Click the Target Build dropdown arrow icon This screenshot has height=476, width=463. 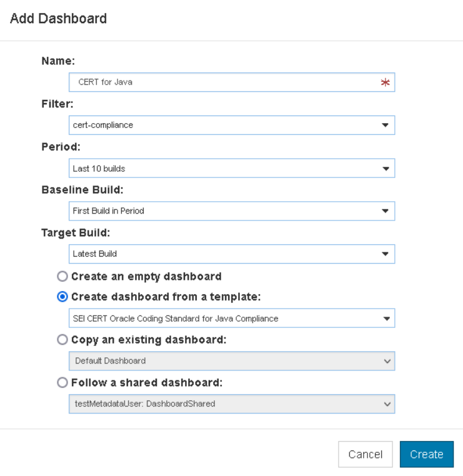tap(385, 254)
